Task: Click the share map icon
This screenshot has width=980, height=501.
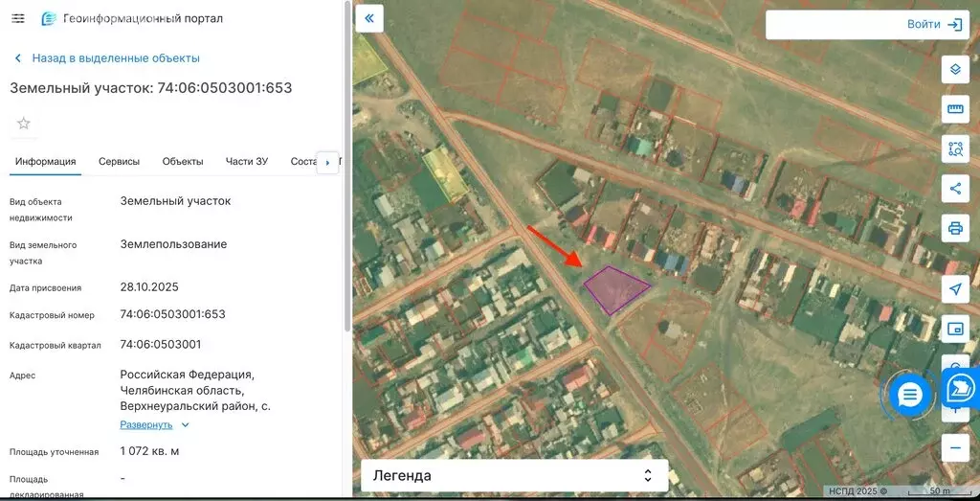Action: (954, 188)
